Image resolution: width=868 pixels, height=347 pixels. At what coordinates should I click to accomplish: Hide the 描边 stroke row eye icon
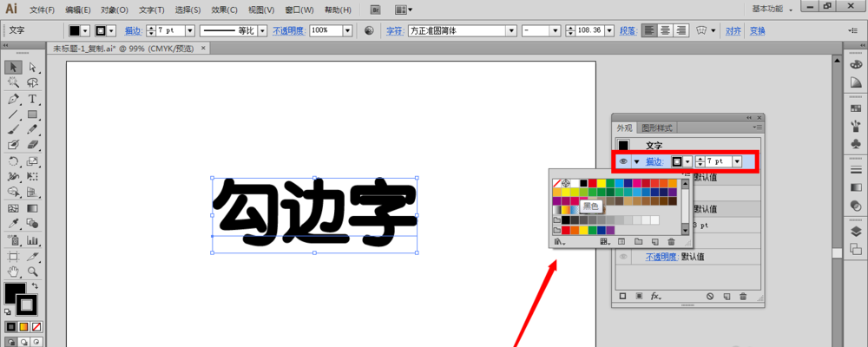[624, 161]
